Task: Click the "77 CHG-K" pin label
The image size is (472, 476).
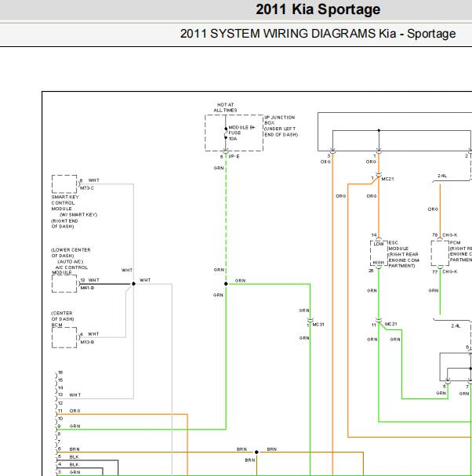Action: pyautogui.click(x=445, y=271)
